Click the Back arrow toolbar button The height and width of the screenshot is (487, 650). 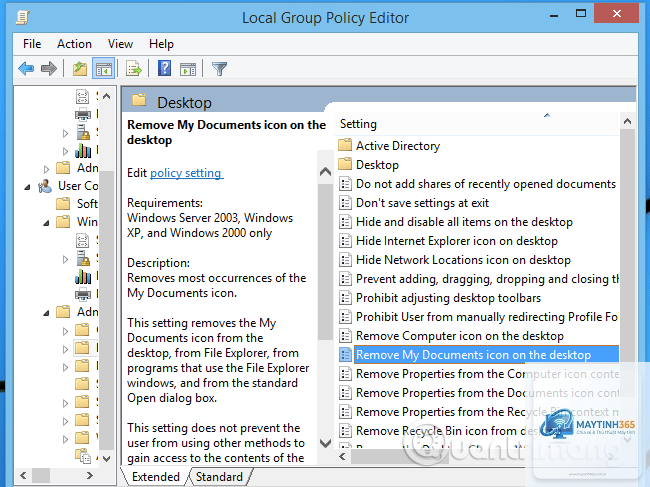tap(26, 68)
